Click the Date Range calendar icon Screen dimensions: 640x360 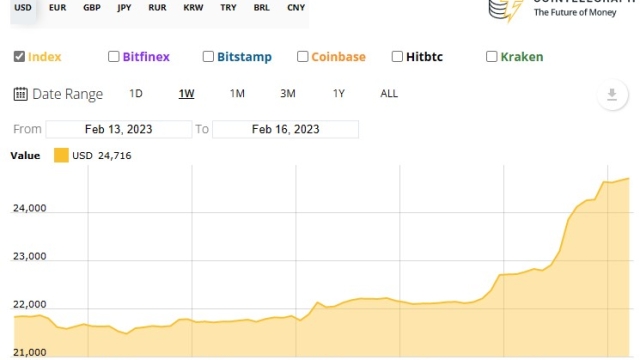tap(20, 94)
